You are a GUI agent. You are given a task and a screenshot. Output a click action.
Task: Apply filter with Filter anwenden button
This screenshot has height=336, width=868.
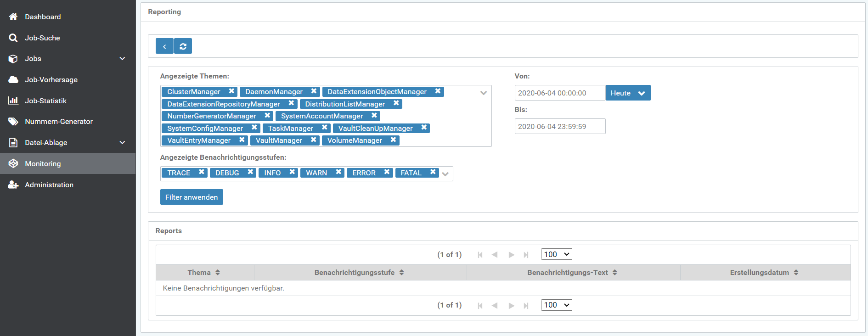(x=192, y=197)
